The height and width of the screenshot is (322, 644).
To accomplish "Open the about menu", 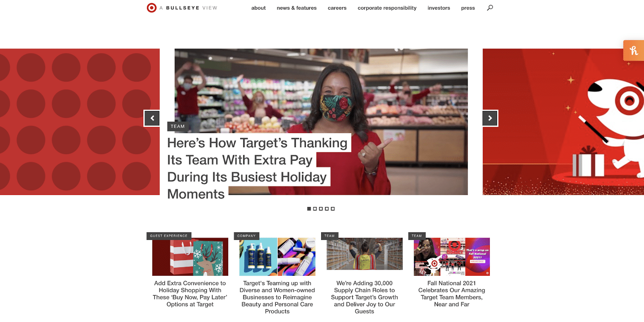I will click(258, 8).
